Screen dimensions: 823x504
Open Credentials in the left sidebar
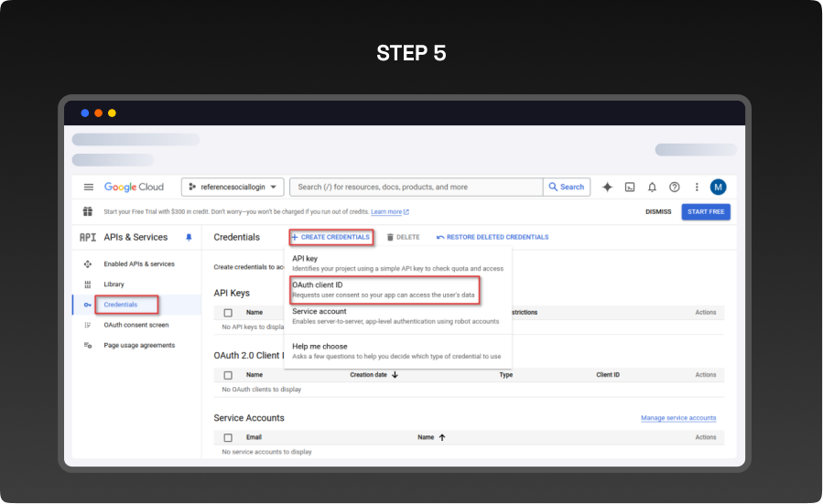point(121,305)
